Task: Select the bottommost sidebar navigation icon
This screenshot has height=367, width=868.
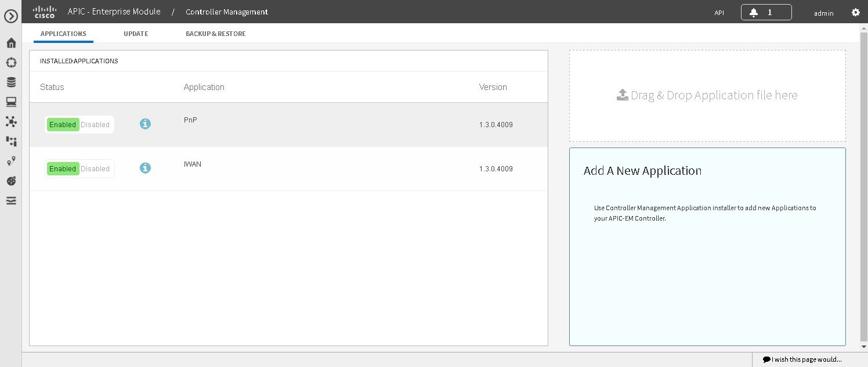Action: click(10, 200)
